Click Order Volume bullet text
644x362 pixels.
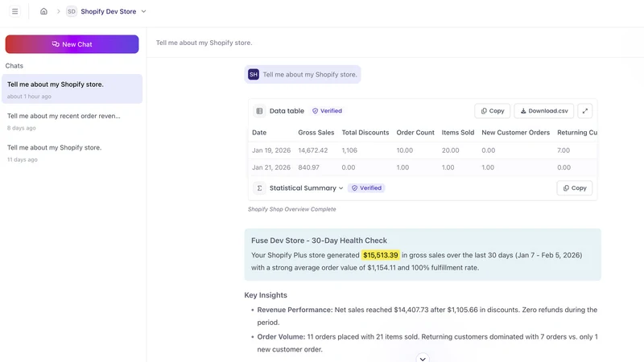click(x=427, y=343)
